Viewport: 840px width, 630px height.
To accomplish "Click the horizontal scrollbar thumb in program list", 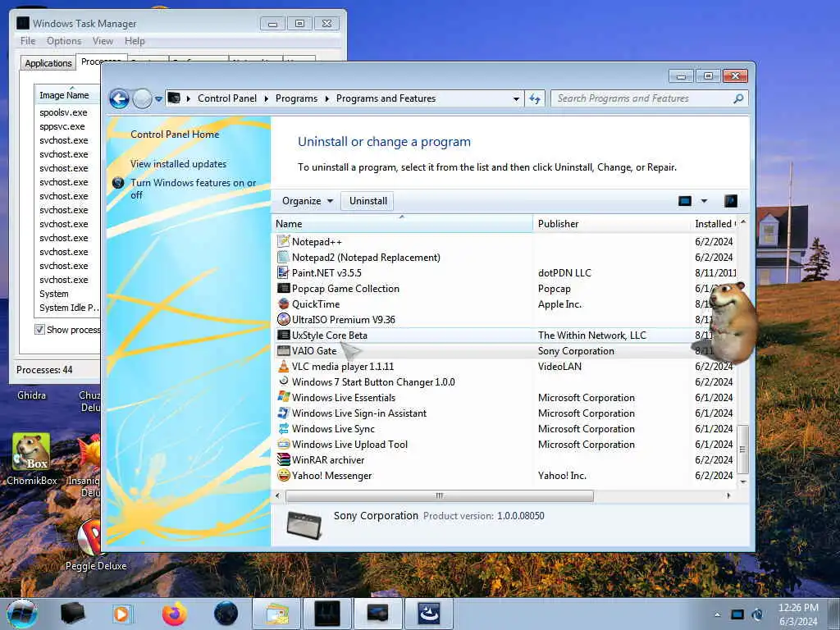I will pyautogui.click(x=440, y=495).
